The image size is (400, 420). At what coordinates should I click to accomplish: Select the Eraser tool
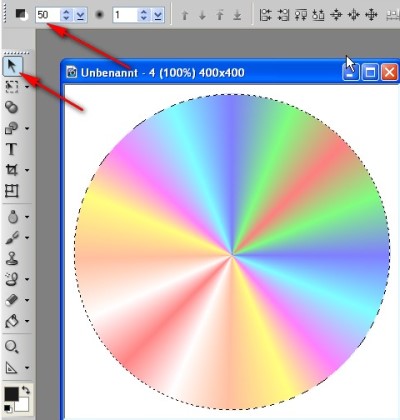(12, 300)
